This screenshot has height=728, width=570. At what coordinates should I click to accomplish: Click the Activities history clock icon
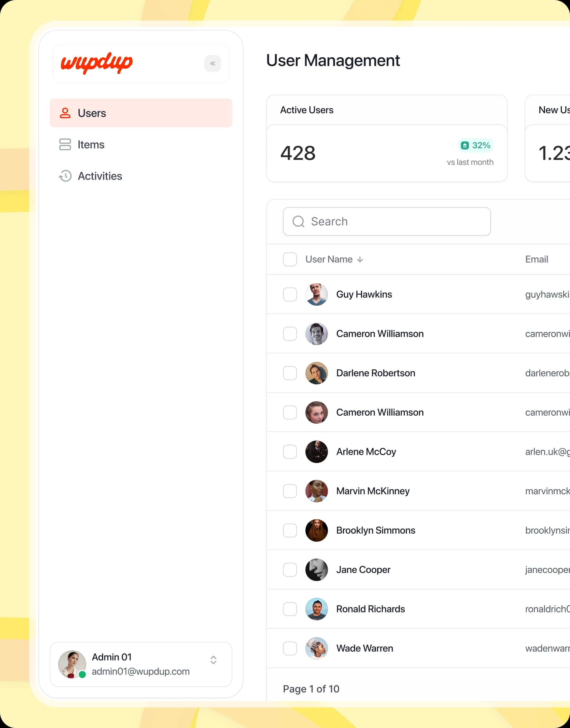[x=65, y=176]
